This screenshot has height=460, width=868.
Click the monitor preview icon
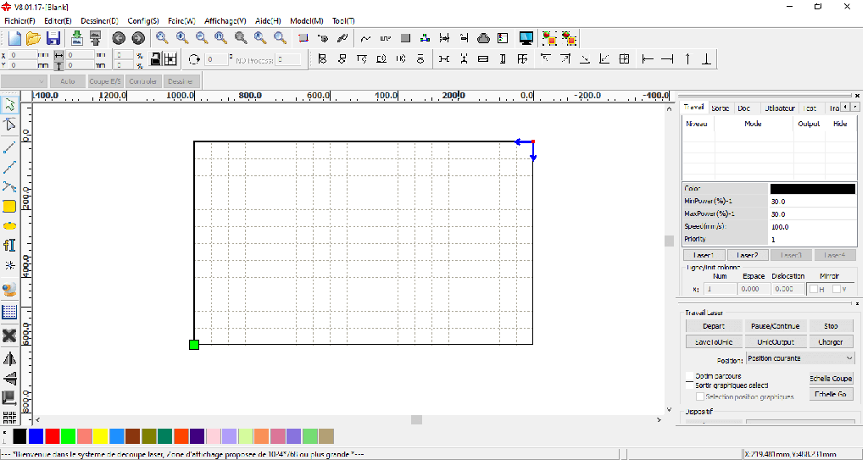coord(526,38)
